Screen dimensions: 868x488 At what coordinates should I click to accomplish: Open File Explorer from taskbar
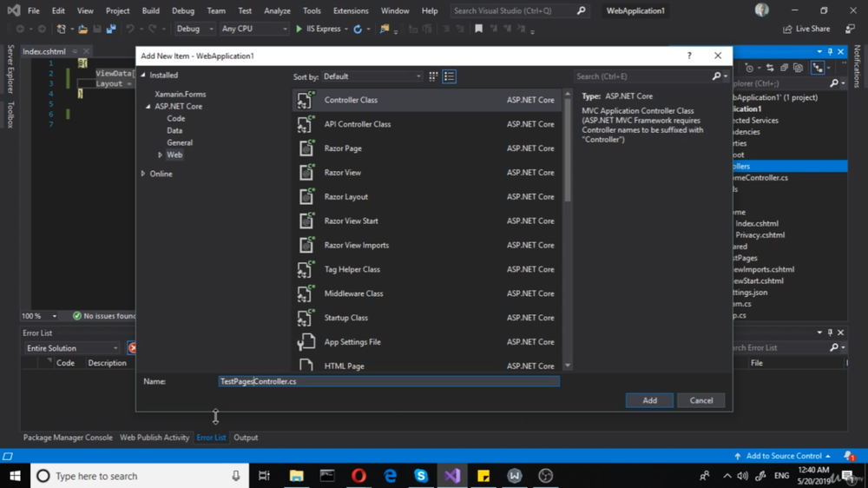(x=296, y=476)
